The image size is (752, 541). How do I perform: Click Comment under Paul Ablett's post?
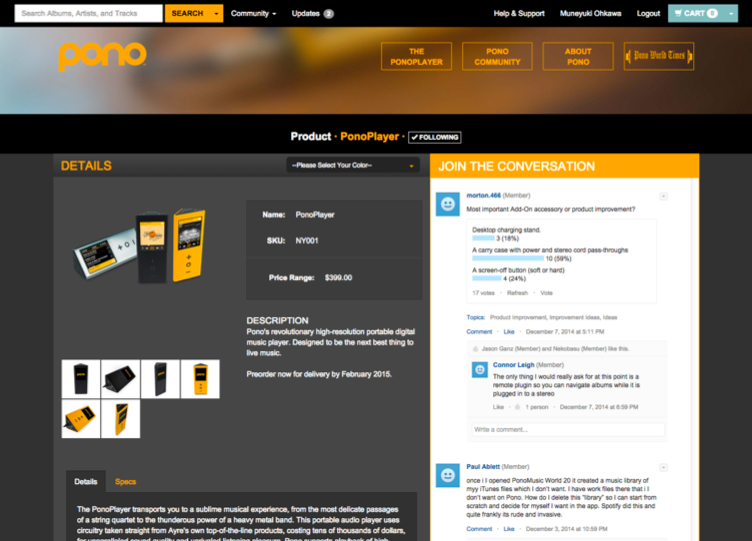pyautogui.click(x=479, y=529)
